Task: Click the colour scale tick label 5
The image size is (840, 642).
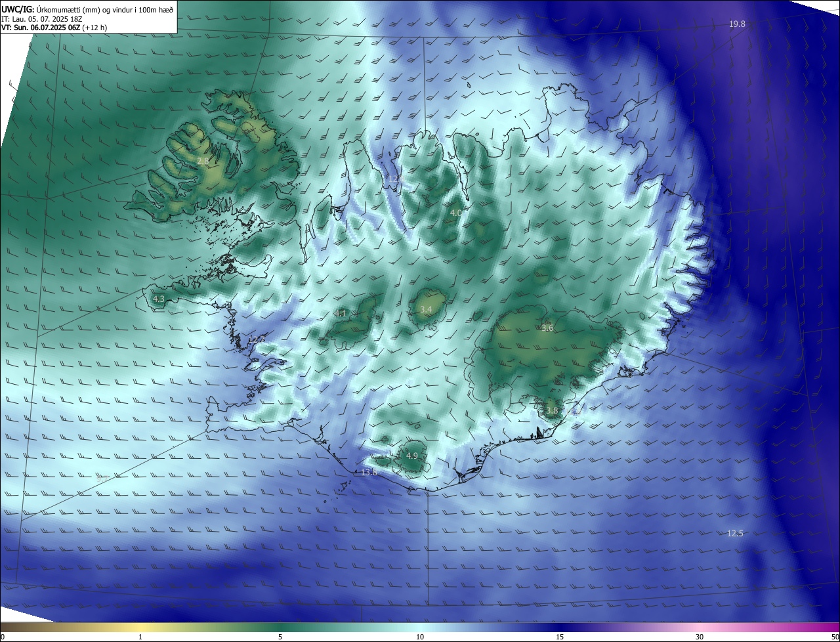Action: point(280,637)
